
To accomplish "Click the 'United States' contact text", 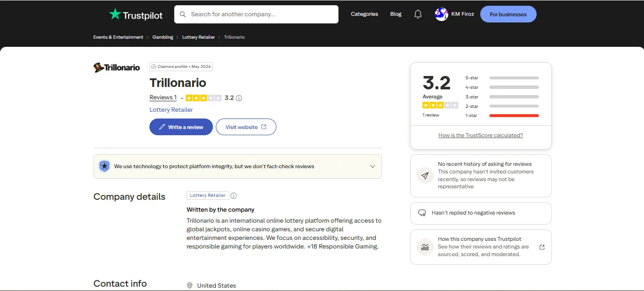I will pyautogui.click(x=217, y=286).
